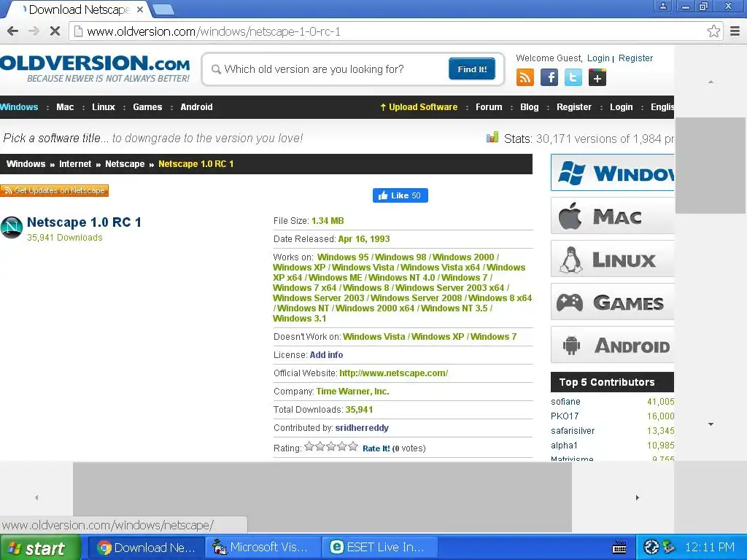Switch to Microsoft Visual taskbar item
Image resolution: width=747 pixels, height=560 pixels.
pos(263,548)
